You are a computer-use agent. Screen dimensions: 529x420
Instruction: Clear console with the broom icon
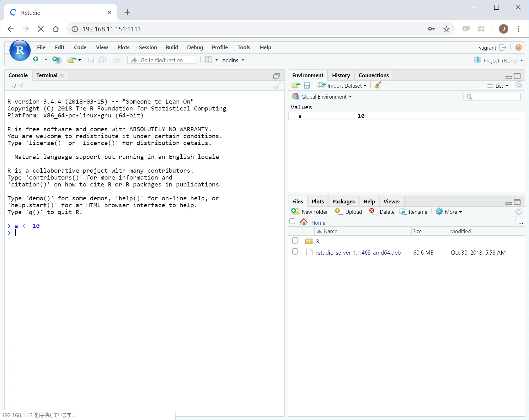coord(277,85)
